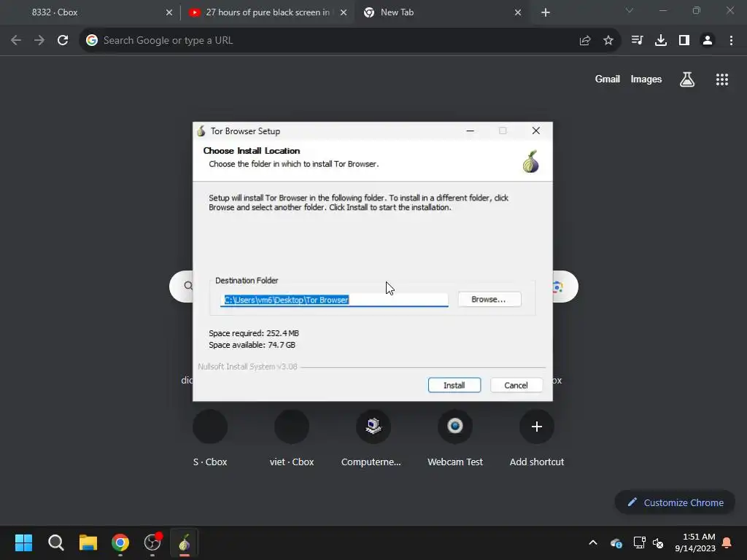Open File Explorer from taskbar
This screenshot has width=747, height=560.
click(88, 542)
